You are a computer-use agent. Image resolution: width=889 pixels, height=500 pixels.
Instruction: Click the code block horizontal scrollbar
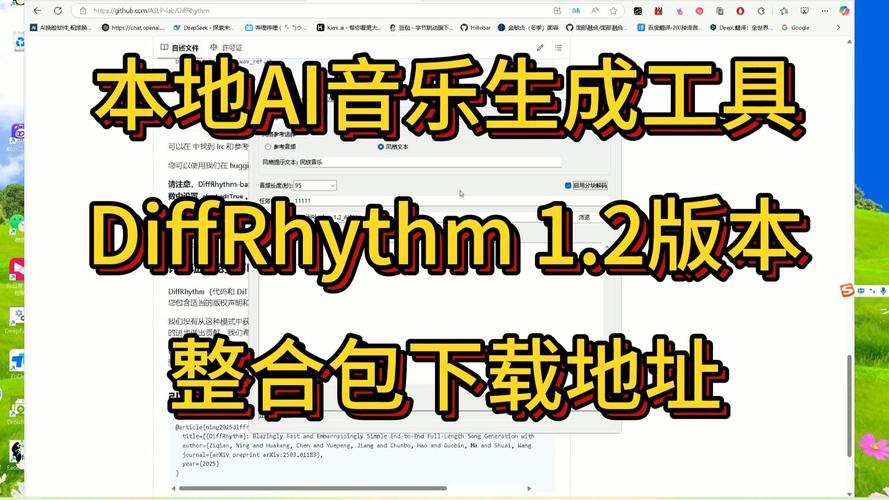click(x=313, y=488)
